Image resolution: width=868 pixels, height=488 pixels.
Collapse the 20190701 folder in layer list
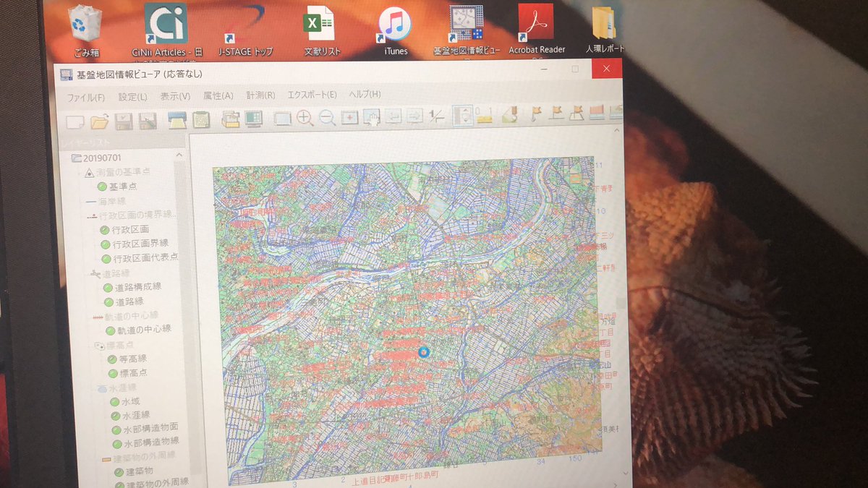coord(76,158)
